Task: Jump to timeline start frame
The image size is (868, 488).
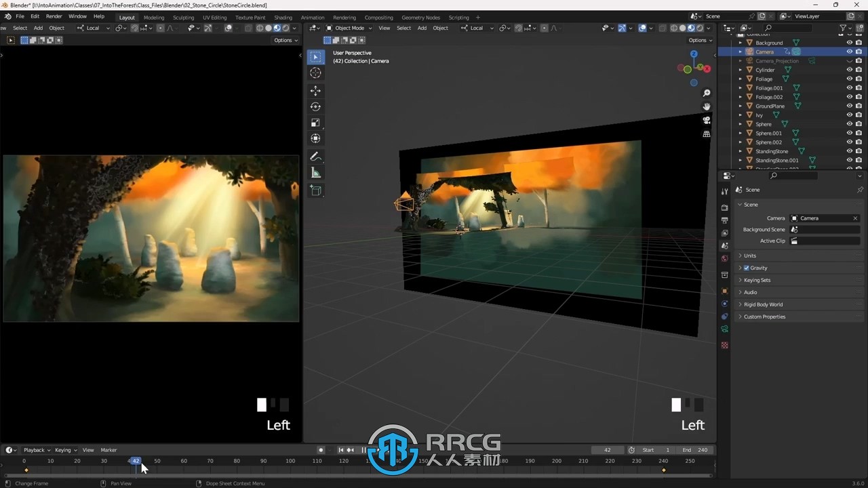Action: 341,450
